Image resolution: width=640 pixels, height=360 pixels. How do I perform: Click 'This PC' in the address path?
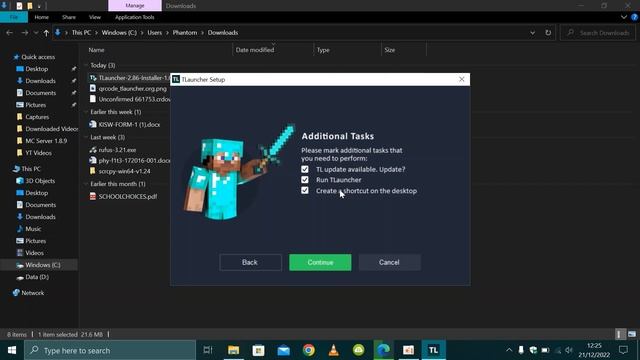81,33
